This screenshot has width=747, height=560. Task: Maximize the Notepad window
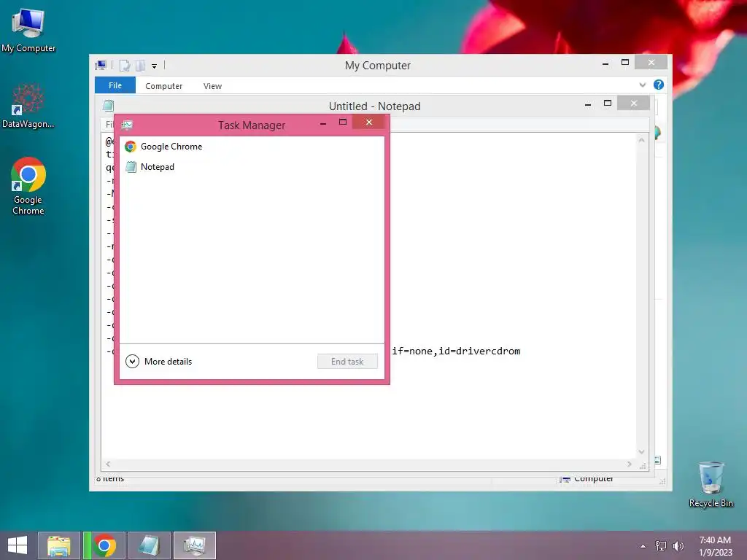point(608,103)
